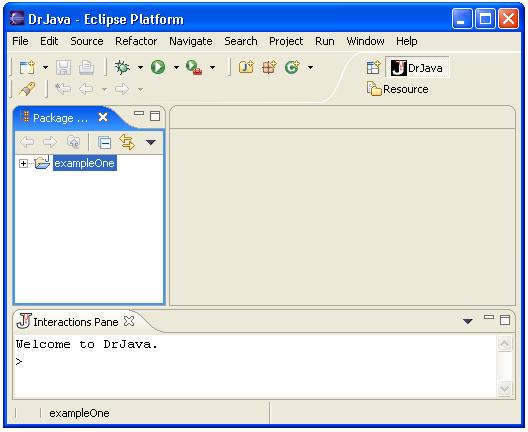Click exampleOne in the status bar
The width and height of the screenshot is (528, 432).
(x=79, y=413)
